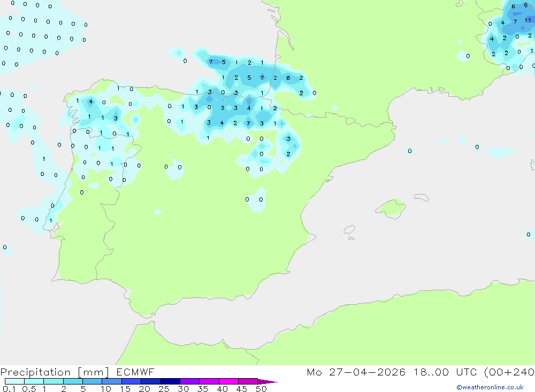Click the '18..00' time in the caption
535x392 pixels.
pyautogui.click(x=431, y=372)
